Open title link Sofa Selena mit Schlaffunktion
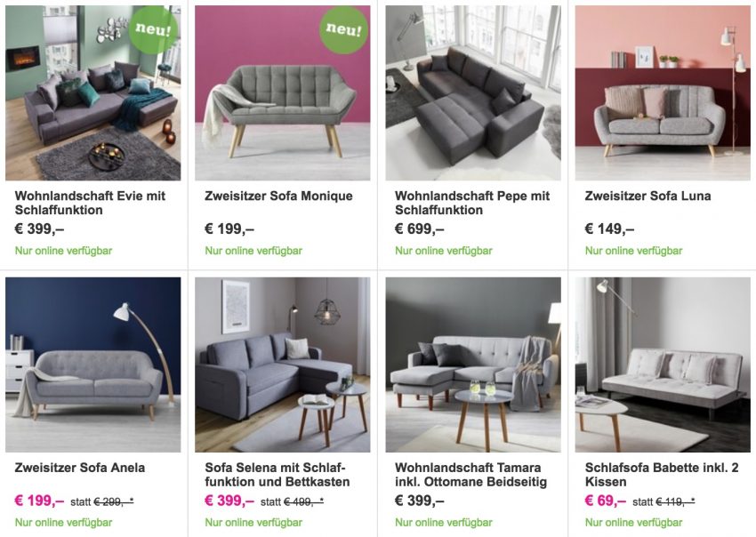The image size is (756, 537). pos(277,475)
